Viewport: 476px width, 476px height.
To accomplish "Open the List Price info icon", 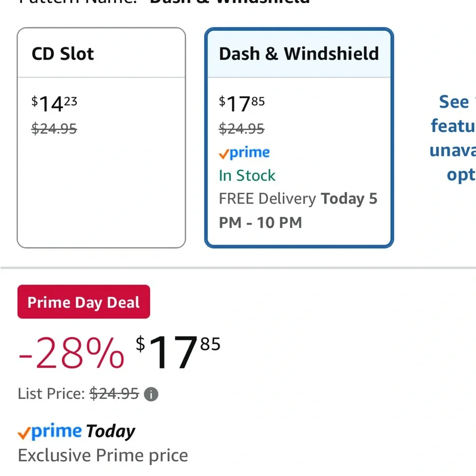I will tap(151, 394).
